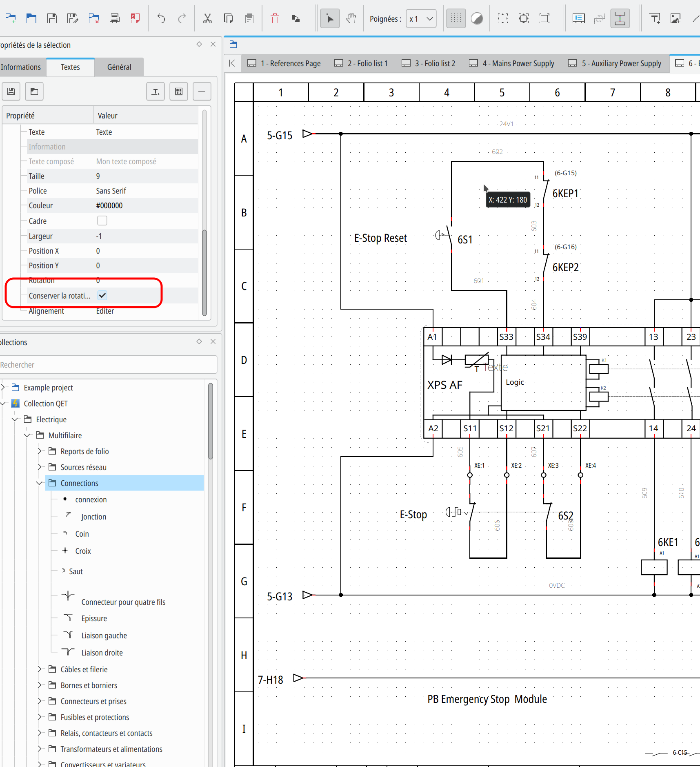Collapse the Collection QET node
Viewport: 700px width, 767px height.
tap(3, 403)
